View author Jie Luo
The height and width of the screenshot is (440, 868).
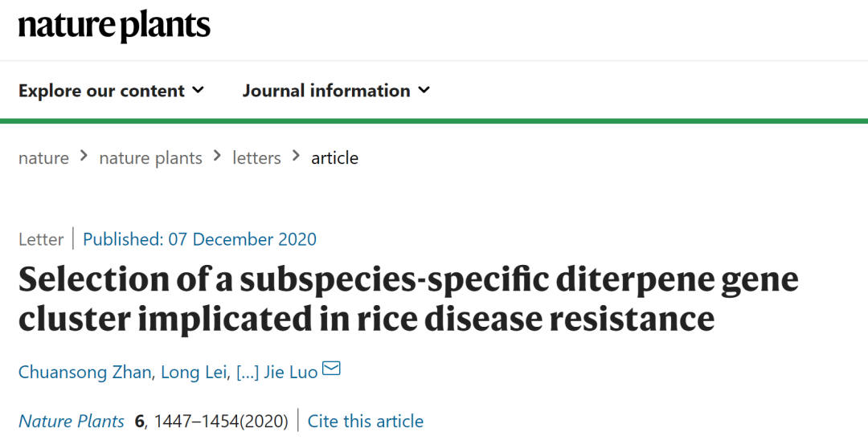291,373
